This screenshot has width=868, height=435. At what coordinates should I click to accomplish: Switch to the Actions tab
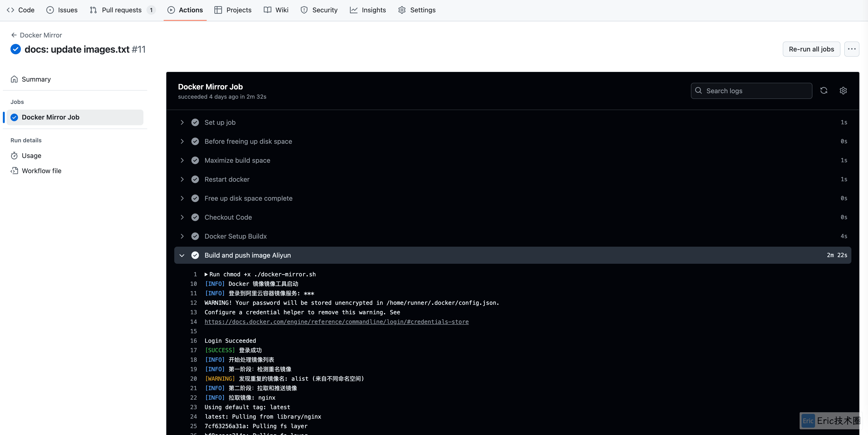[x=185, y=10]
